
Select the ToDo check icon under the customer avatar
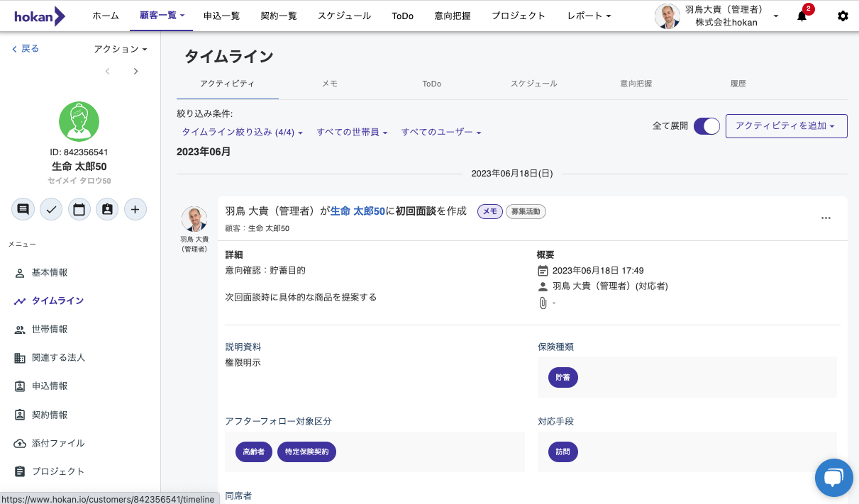(50, 208)
